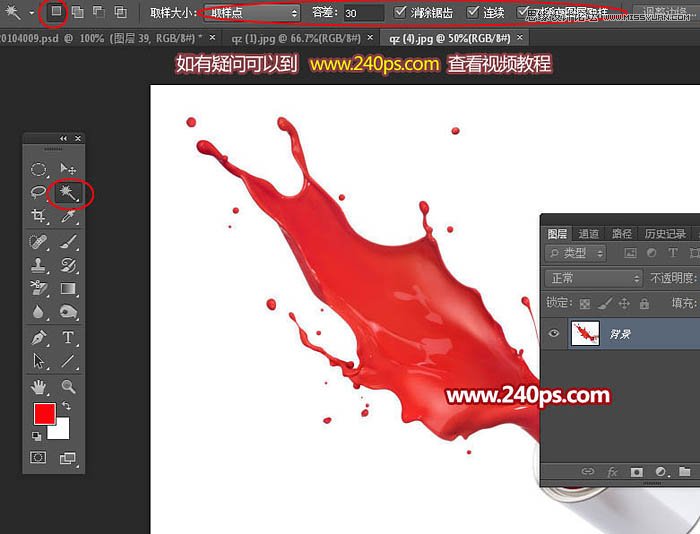Viewport: 700px width, 534px height.
Task: Select the Gradient tool
Action: pyautogui.click(x=68, y=288)
